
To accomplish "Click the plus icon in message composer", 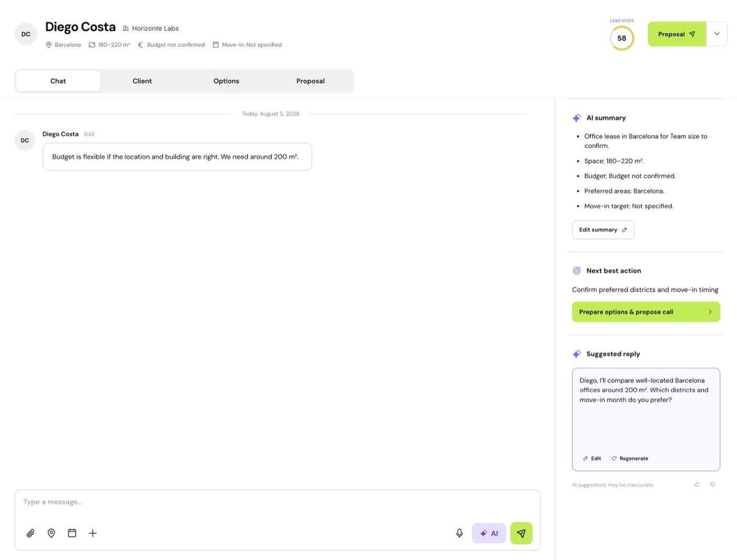I will [93, 533].
